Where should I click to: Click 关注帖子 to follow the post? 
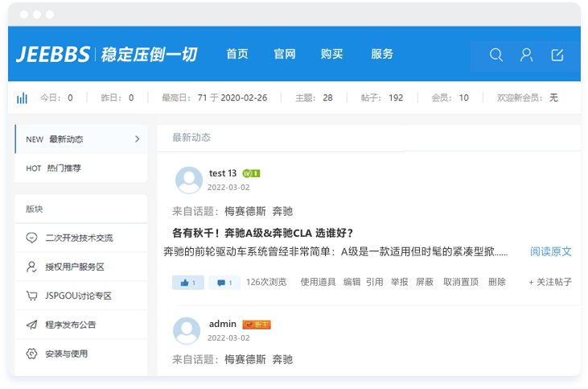pyautogui.click(x=550, y=282)
